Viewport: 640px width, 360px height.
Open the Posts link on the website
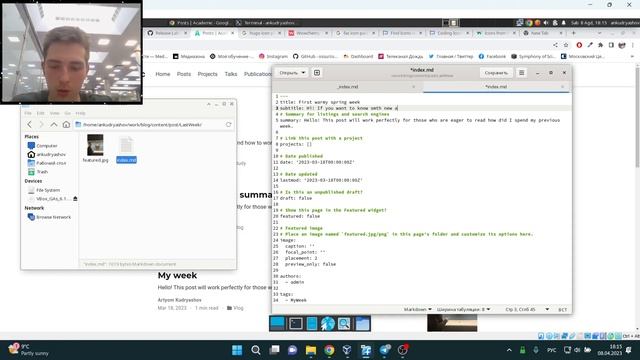click(184, 74)
